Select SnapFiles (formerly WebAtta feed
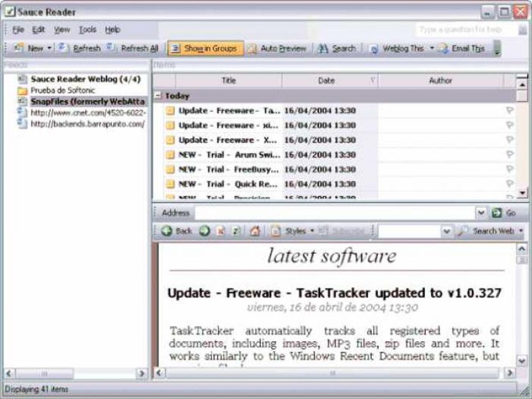 click(88, 102)
